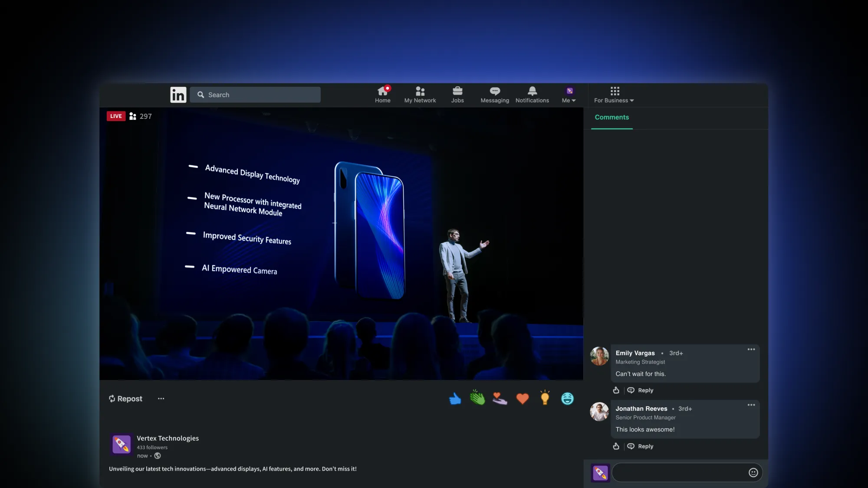868x488 pixels.
Task: Open the Me profile dropdown
Action: pyautogui.click(x=569, y=95)
